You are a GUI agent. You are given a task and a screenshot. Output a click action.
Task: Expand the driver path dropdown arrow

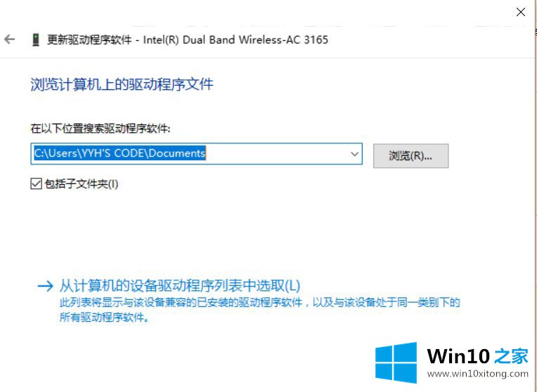(x=354, y=154)
